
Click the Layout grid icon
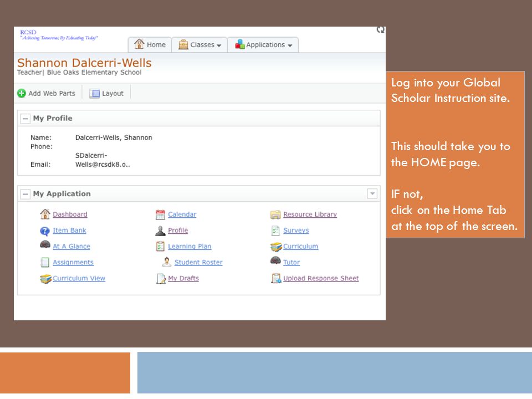94,93
